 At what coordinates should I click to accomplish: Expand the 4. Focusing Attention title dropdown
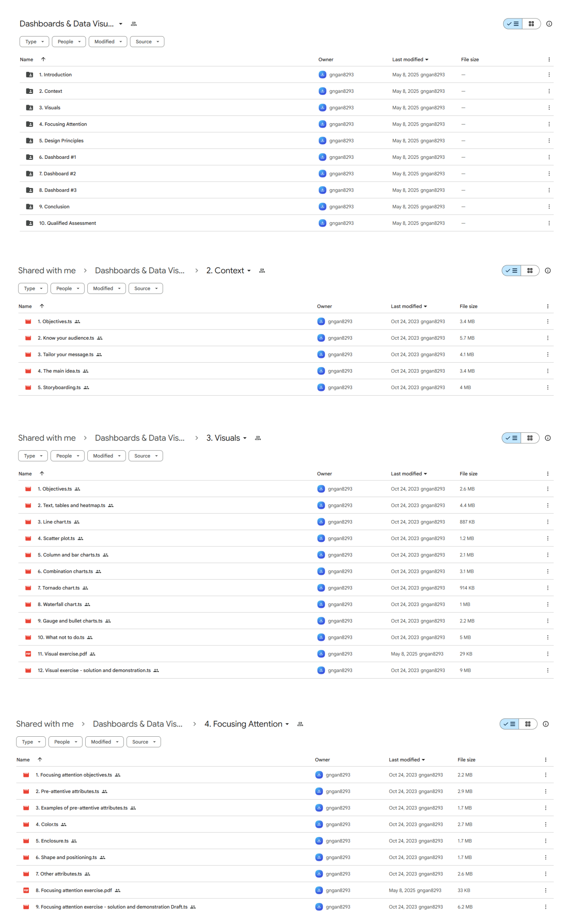point(287,724)
